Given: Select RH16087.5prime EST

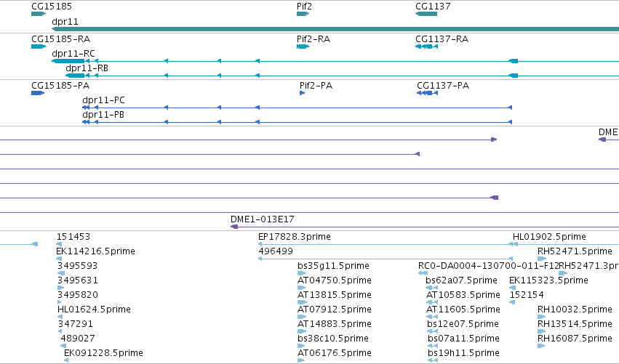Looking at the screenshot, I should (541, 346).
